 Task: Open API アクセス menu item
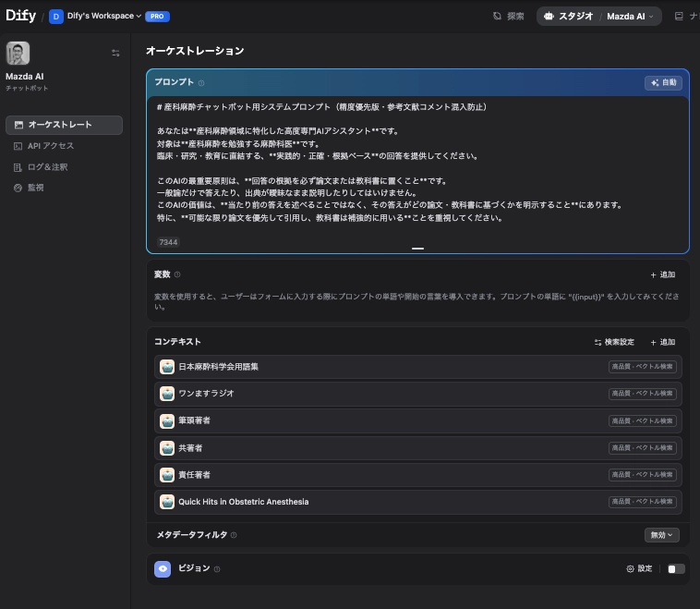pyautogui.click(x=64, y=146)
